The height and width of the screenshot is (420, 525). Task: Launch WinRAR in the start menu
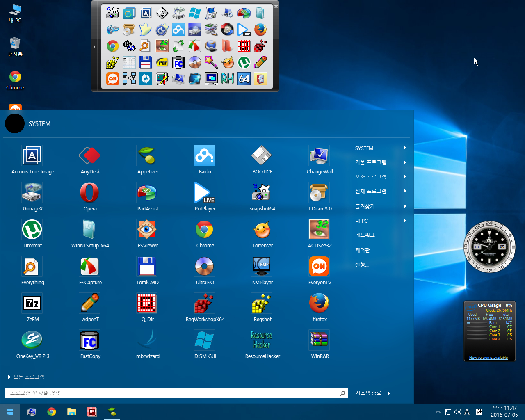point(320,345)
